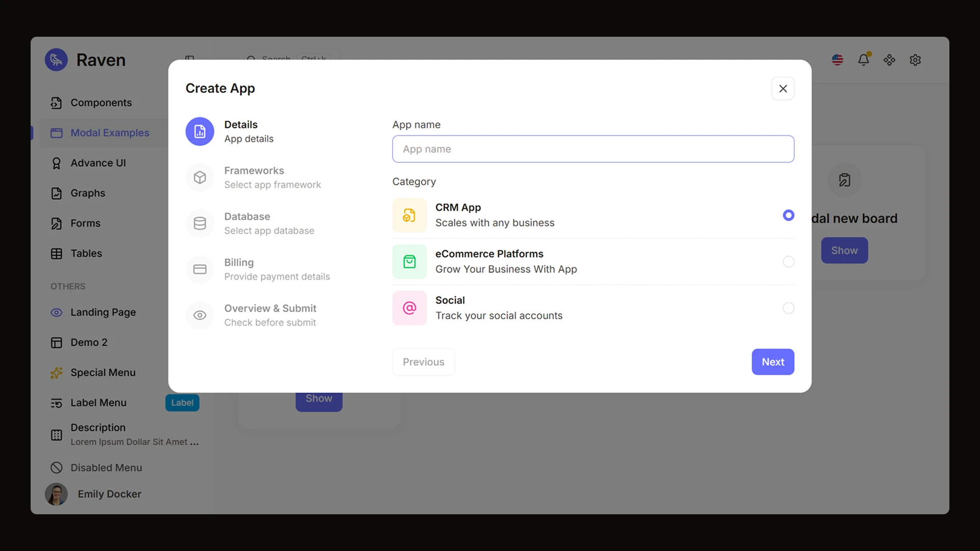The width and height of the screenshot is (980, 551).
Task: Close the Create App modal
Action: [783, 89]
